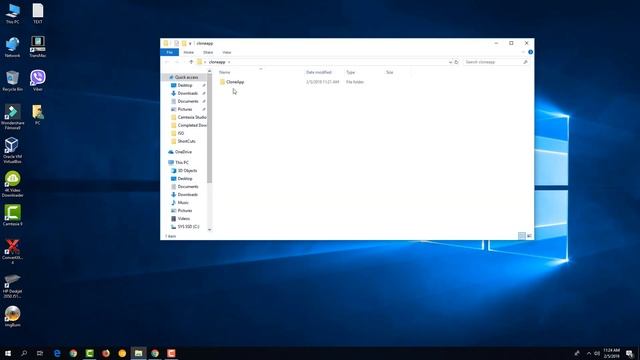
Task: Open the ISO folder in the sidebar
Action: 180,133
